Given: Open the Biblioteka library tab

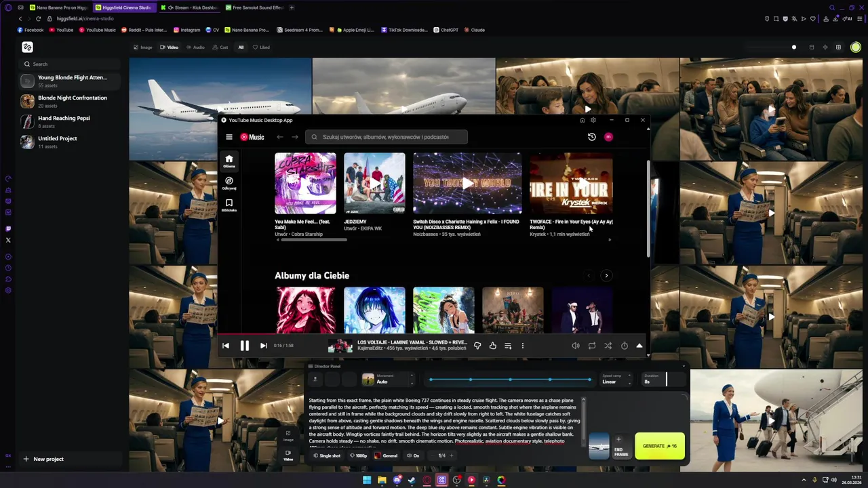Looking at the screenshot, I should click(229, 205).
